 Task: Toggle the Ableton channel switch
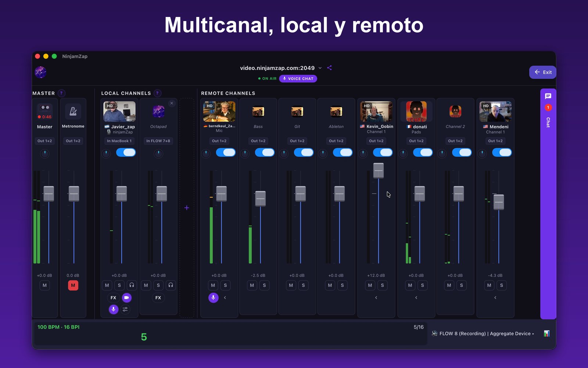pyautogui.click(x=343, y=152)
